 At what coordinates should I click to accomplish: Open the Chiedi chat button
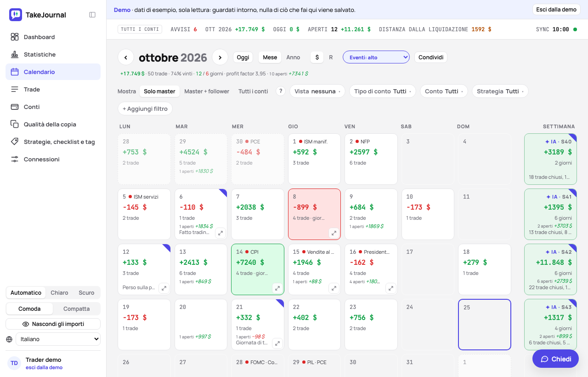[555, 359]
